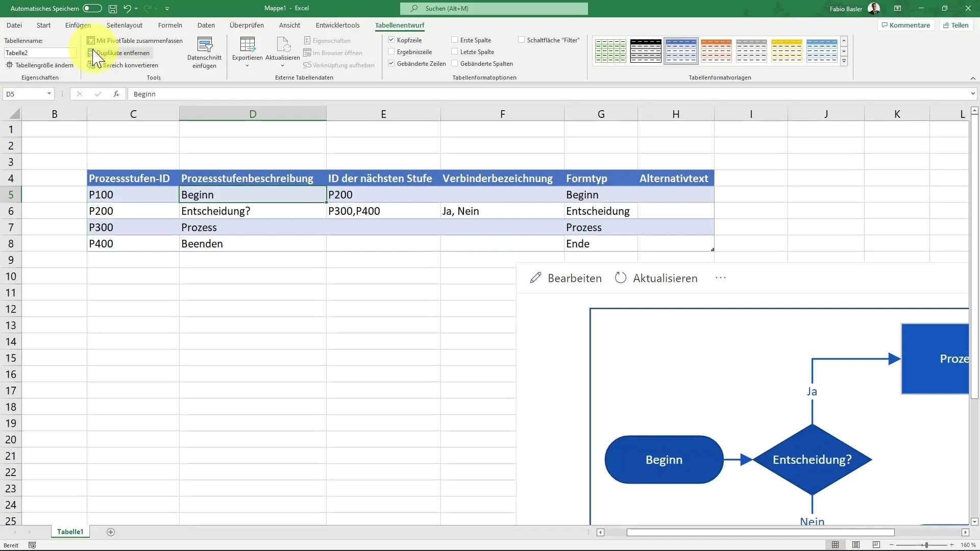Screen dimensions: 980x551
Task: Click the zoom slider handle
Action: pos(926,545)
